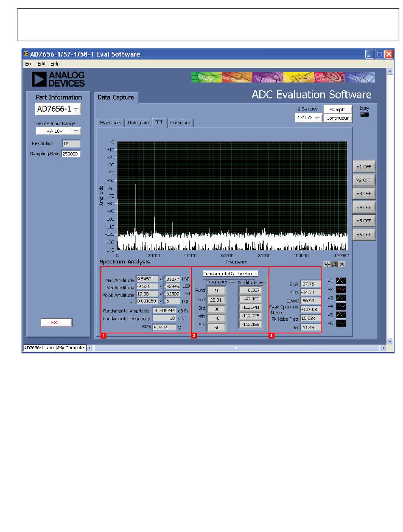The image size is (403, 532).
Task: Click the Resolution field
Action: click(71, 143)
